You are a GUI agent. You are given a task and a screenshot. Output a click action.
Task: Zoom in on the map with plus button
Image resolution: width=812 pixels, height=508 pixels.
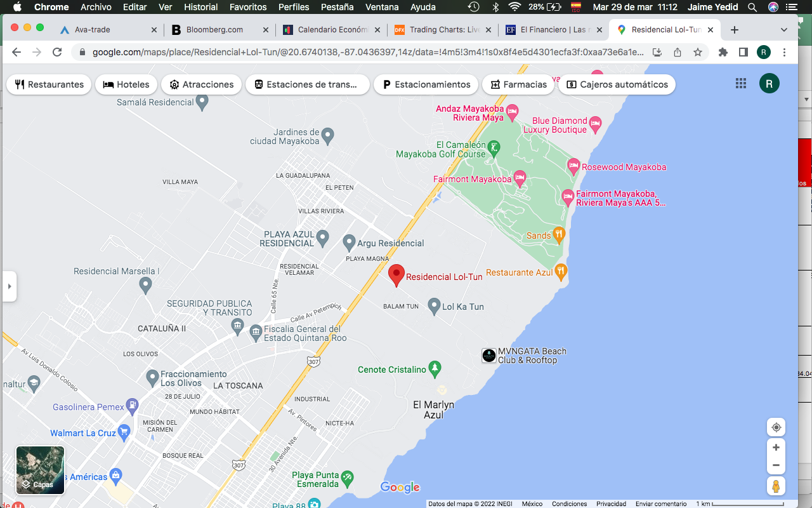(x=775, y=447)
